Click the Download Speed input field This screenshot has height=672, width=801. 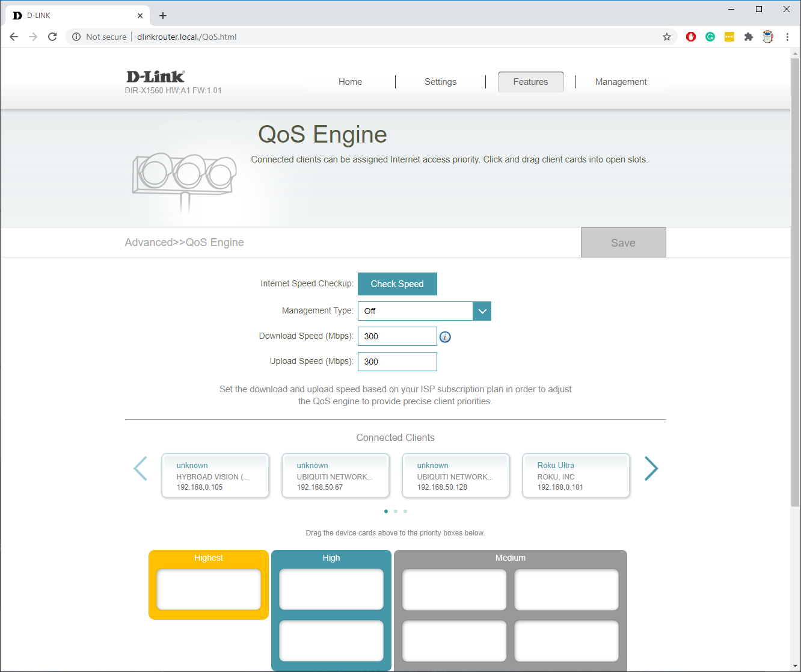pos(397,336)
